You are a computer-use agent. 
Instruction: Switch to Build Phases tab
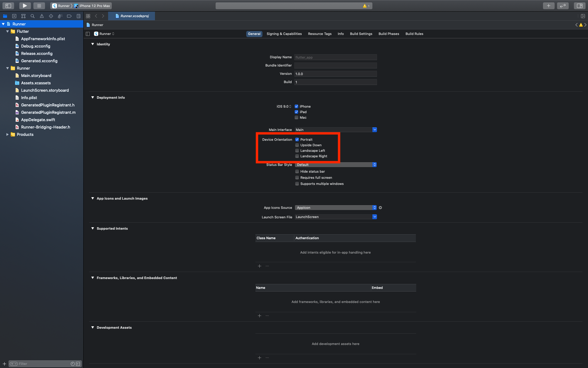click(389, 34)
